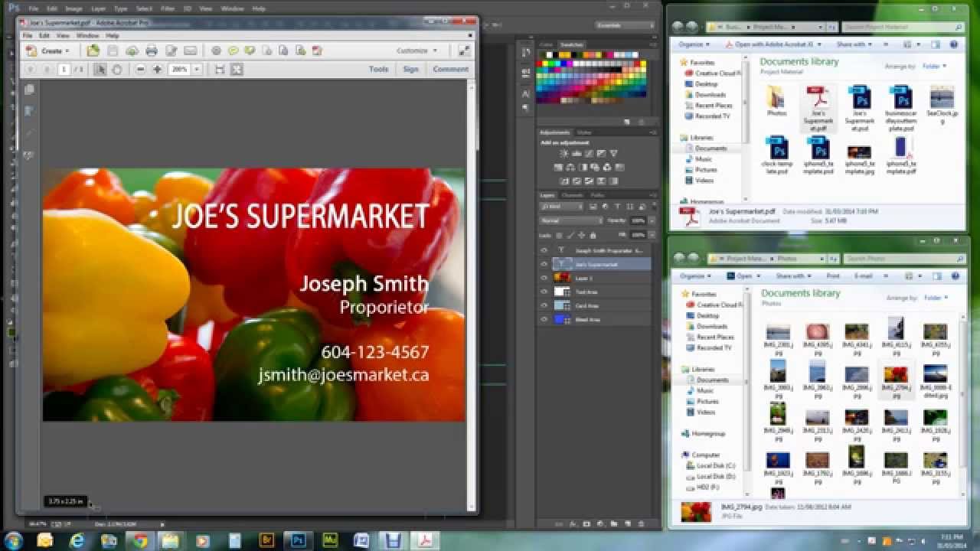This screenshot has width=980, height=551.
Task: Select the Selection arrow tool in Acrobat
Action: [x=100, y=69]
